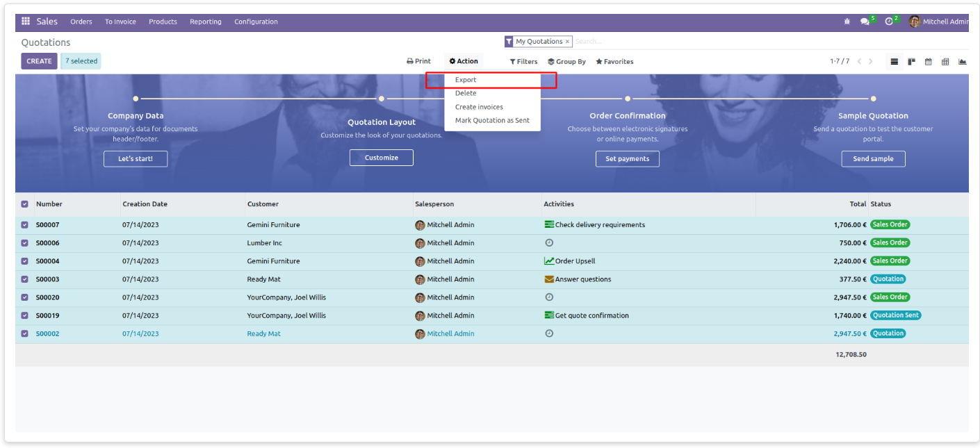The image size is (980, 448).
Task: Click the Let's start! button
Action: 136,159
